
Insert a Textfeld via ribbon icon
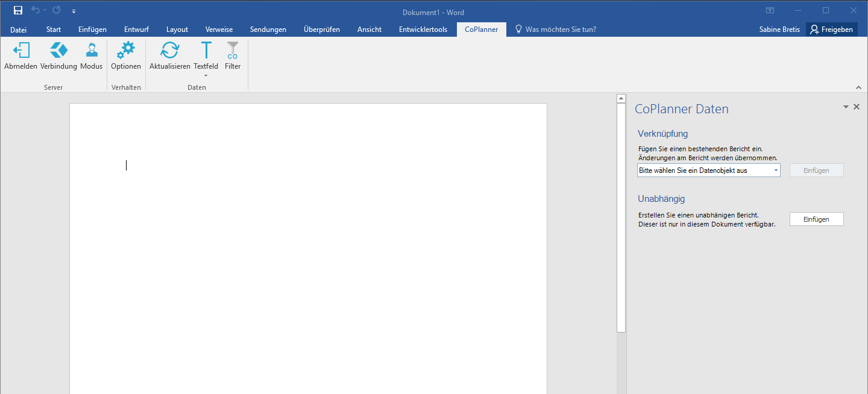(206, 51)
